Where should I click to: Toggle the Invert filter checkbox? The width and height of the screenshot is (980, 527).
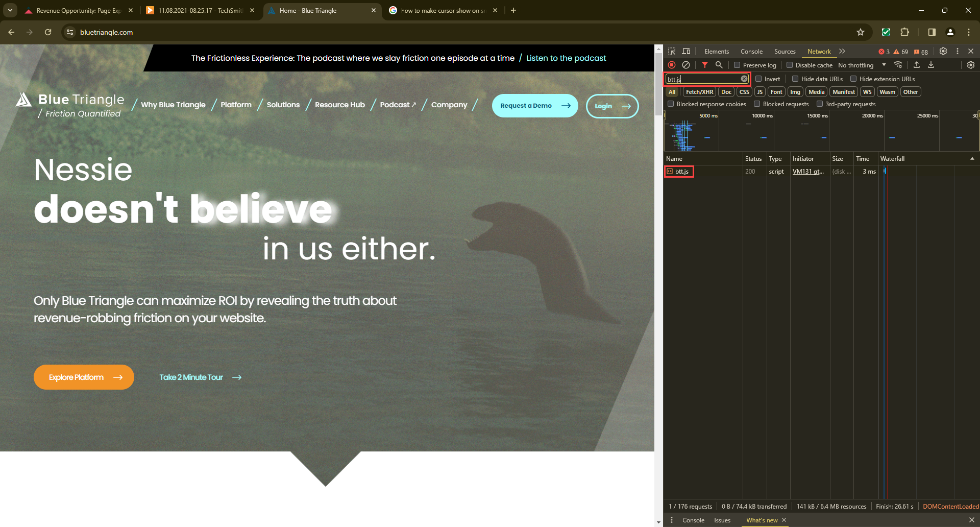pos(758,79)
